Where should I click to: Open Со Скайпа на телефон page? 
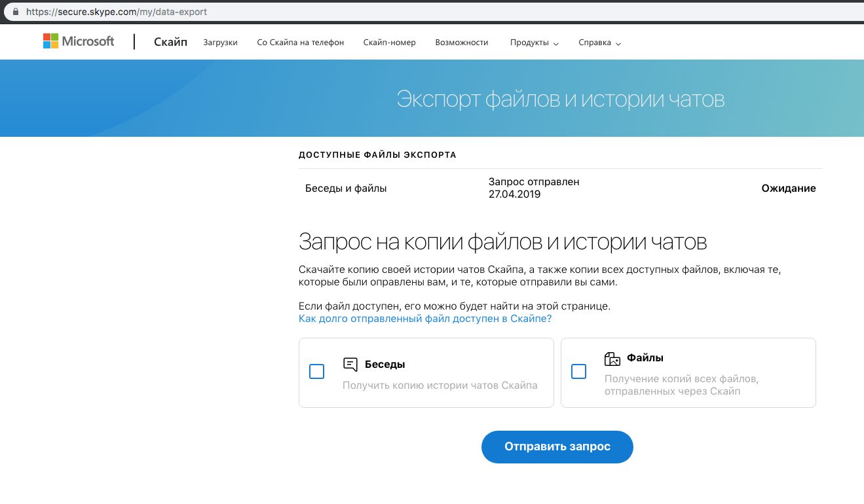(x=300, y=43)
